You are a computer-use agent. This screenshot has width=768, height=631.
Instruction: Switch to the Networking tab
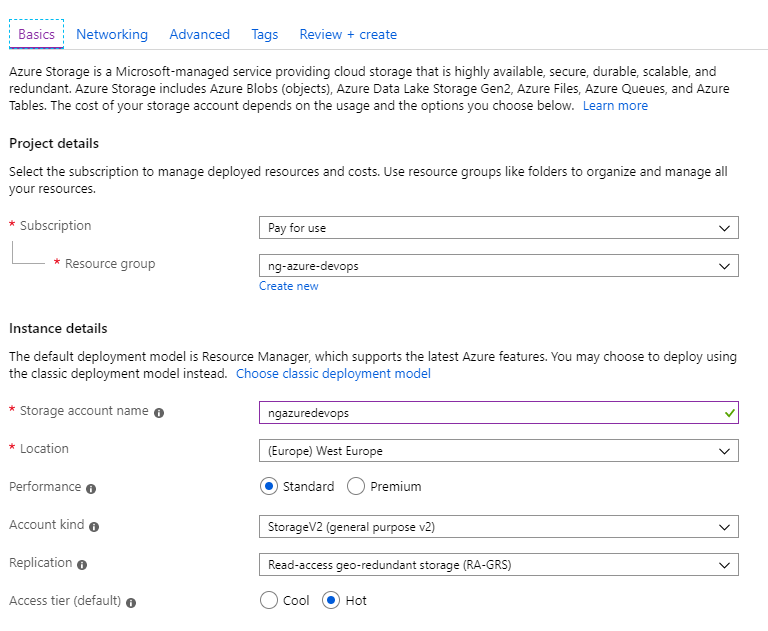[x=112, y=34]
